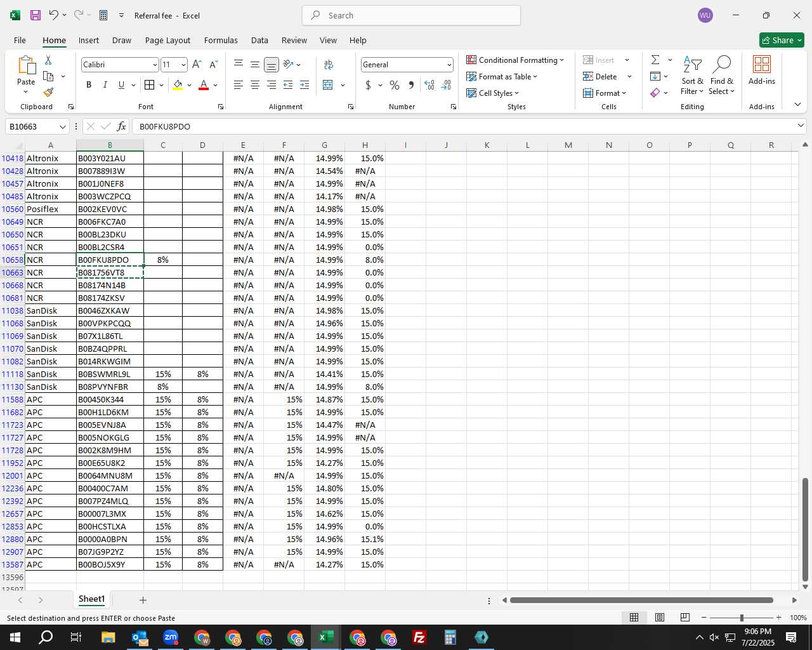Click the Paste button
The width and height of the screenshot is (812, 650).
click(x=26, y=74)
